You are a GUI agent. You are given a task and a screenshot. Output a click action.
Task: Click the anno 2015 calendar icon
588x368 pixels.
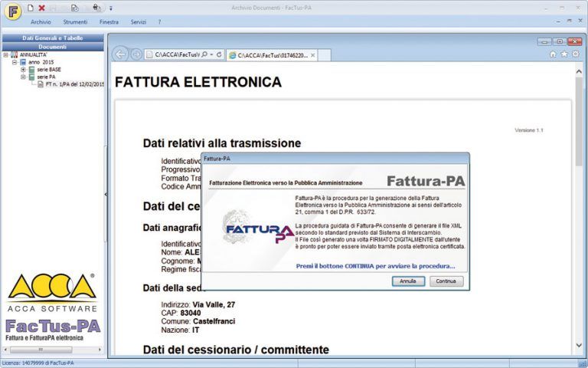click(23, 62)
